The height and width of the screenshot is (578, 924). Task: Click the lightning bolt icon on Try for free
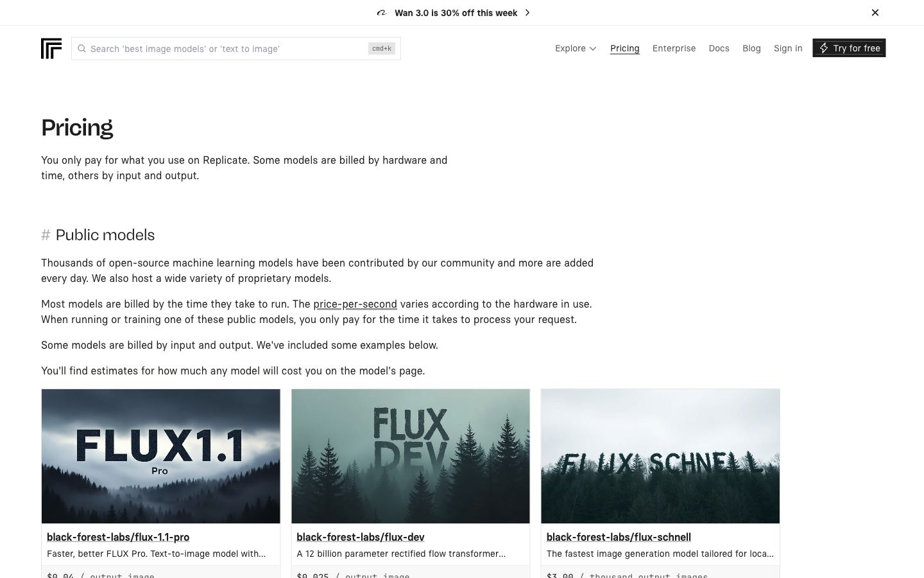pyautogui.click(x=824, y=48)
